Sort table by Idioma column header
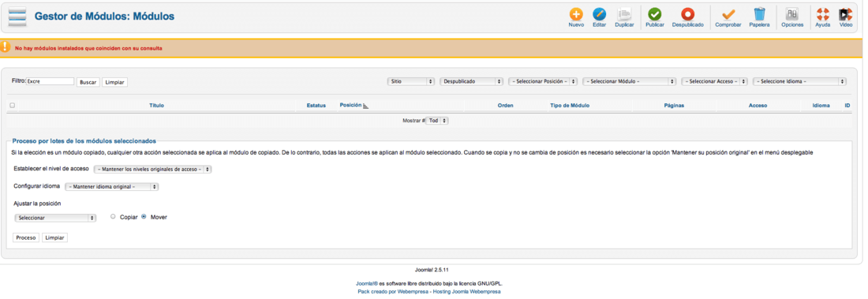The height and width of the screenshot is (299, 868). 821,105
